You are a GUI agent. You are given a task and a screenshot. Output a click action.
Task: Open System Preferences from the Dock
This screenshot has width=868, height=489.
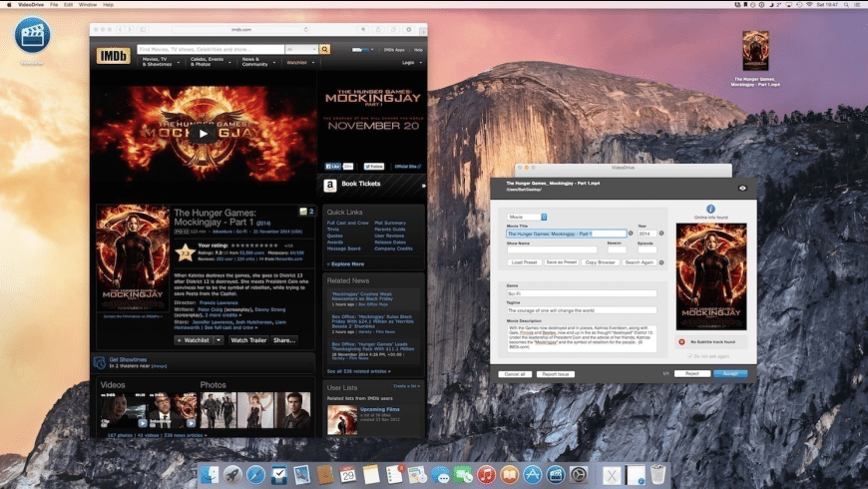pos(579,475)
